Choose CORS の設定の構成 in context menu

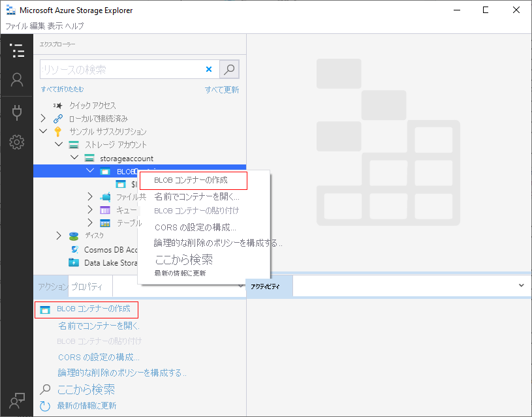[x=195, y=227]
